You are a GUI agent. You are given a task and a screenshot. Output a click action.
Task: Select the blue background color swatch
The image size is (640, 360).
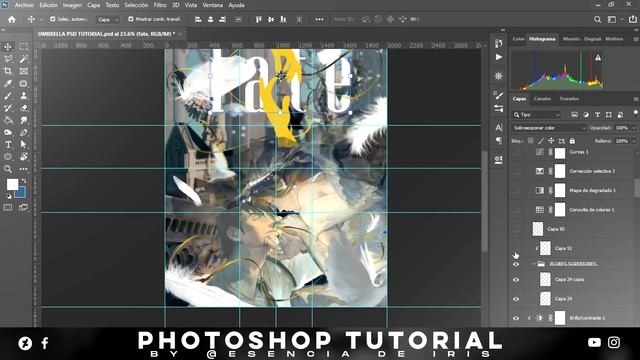[21, 193]
